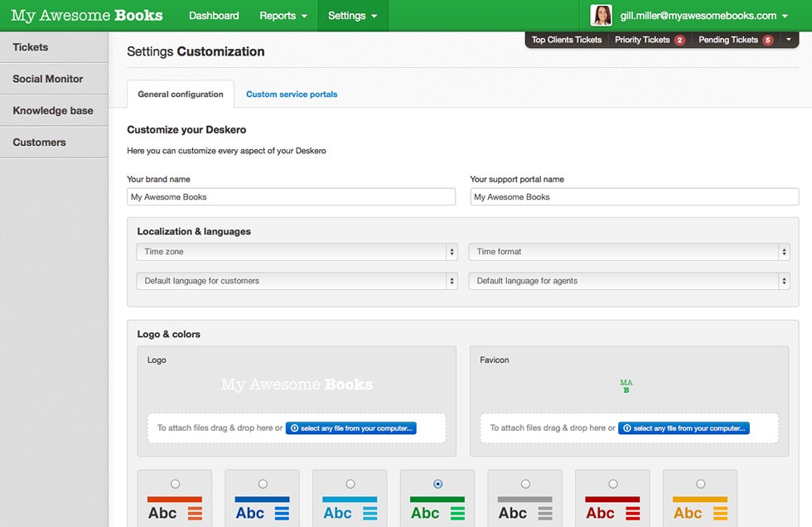The height and width of the screenshot is (527, 812).
Task: Open Social Monitor in the sidebar
Action: pos(54,79)
